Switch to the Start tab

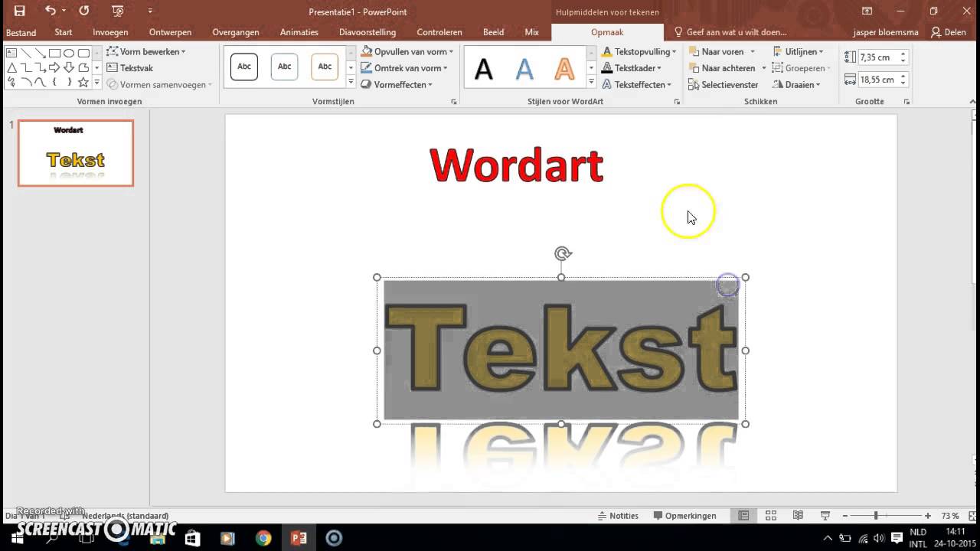click(x=64, y=32)
